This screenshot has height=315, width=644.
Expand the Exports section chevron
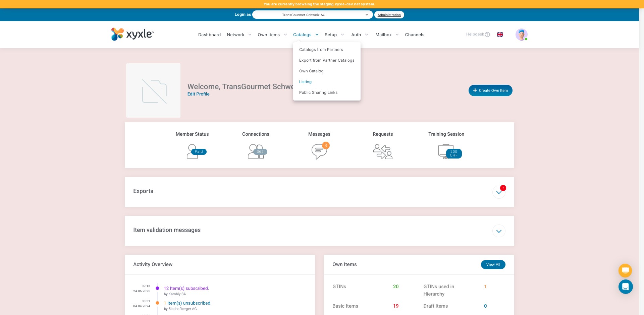coord(499,192)
